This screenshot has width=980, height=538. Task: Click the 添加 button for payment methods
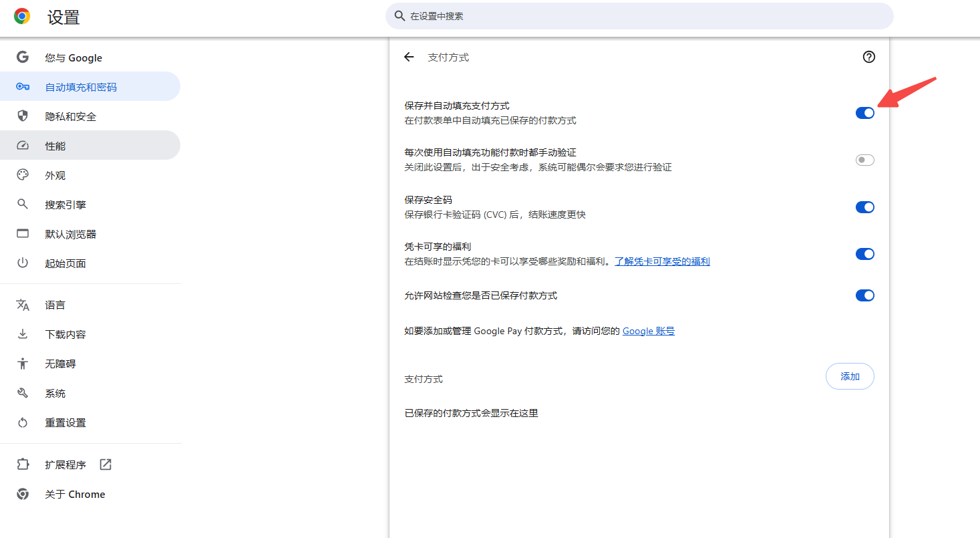click(850, 376)
